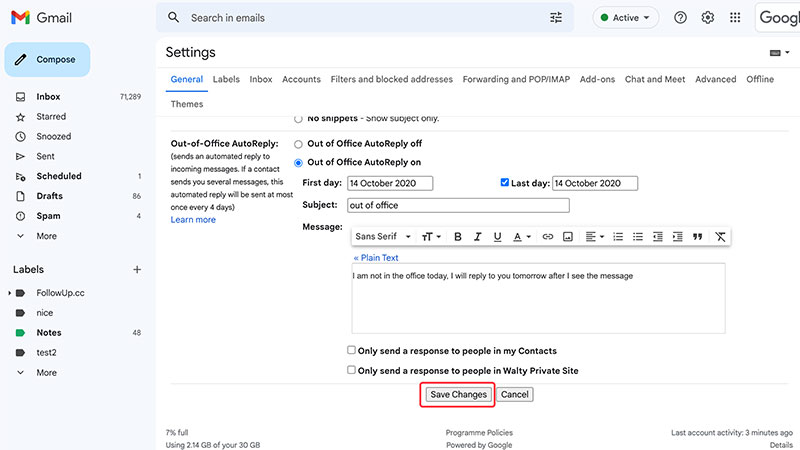Open Drafts folder icon
Viewport: 800px width, 450px height.
[20, 196]
